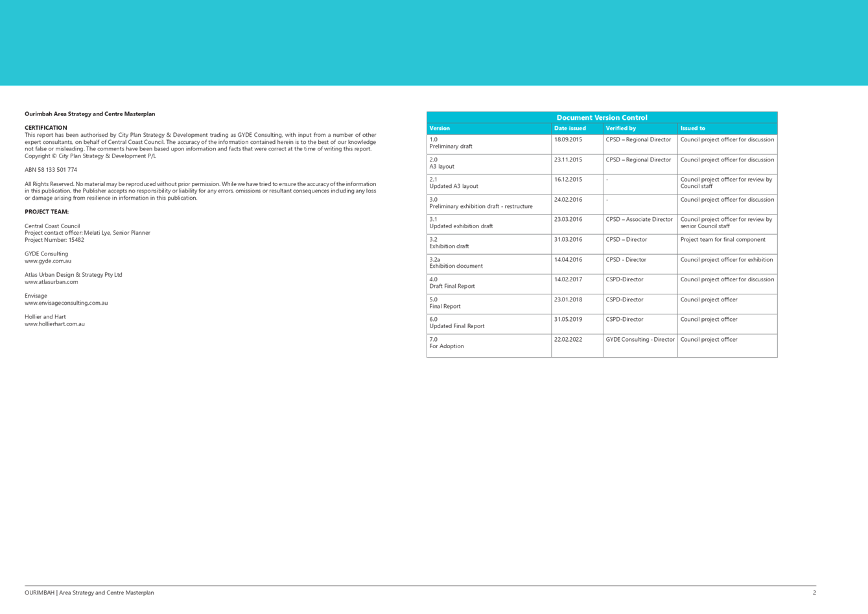The height and width of the screenshot is (614, 868).
Task: Open the GYDE Consulting website link
Action: click(48, 260)
